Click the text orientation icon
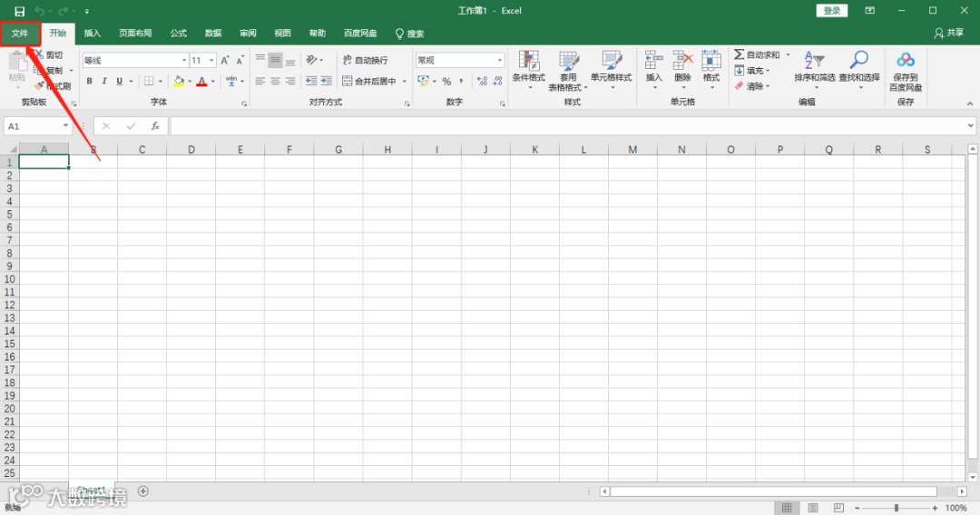The width and height of the screenshot is (980, 515). click(312, 61)
